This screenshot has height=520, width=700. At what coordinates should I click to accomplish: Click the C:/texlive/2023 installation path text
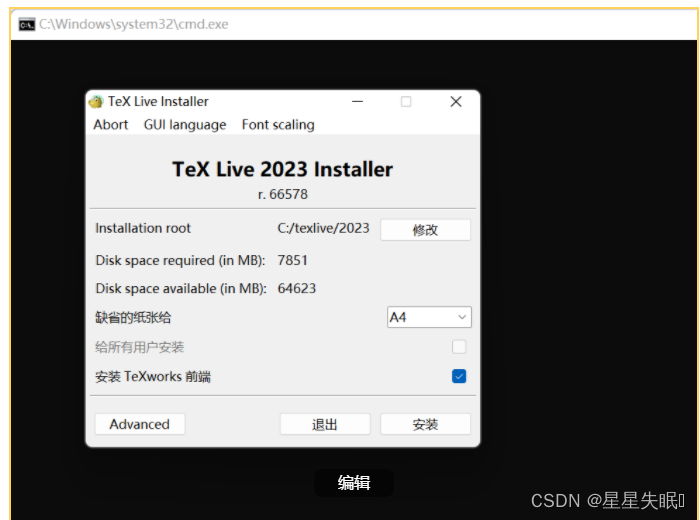(x=323, y=228)
